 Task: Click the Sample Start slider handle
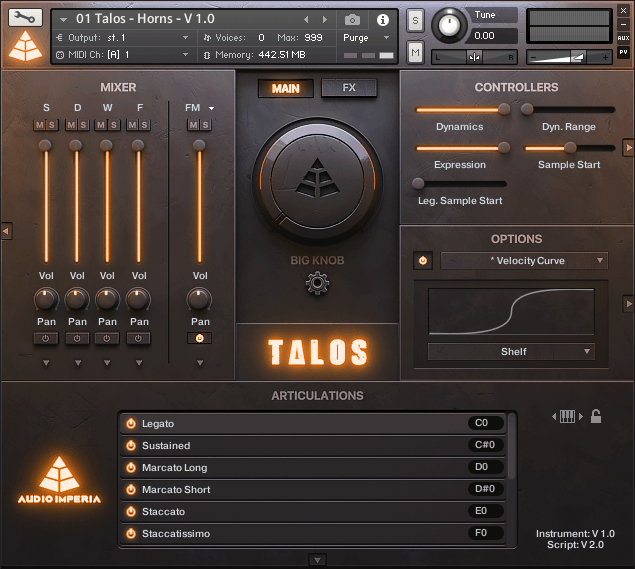[570, 147]
